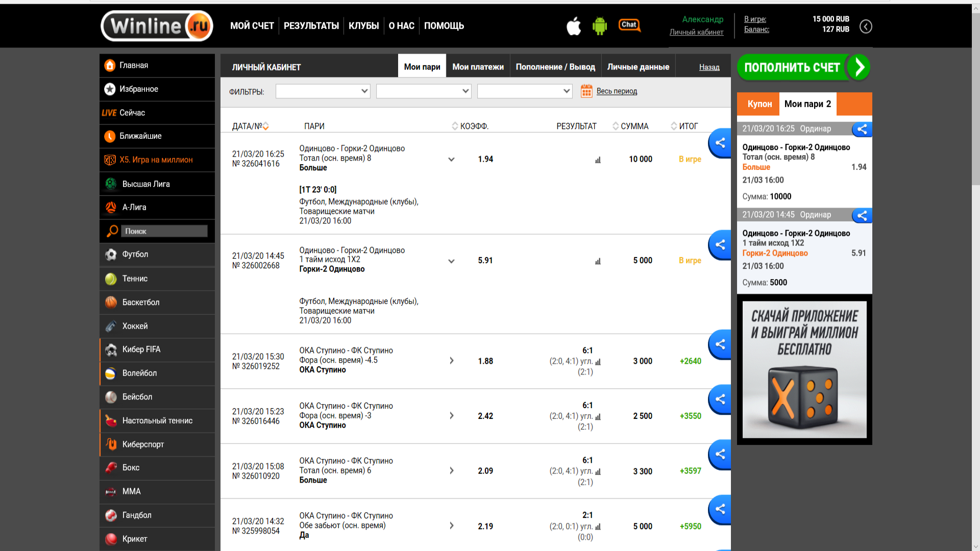This screenshot has height=551, width=980.
Task: Open the Chat support icon
Action: (629, 25)
